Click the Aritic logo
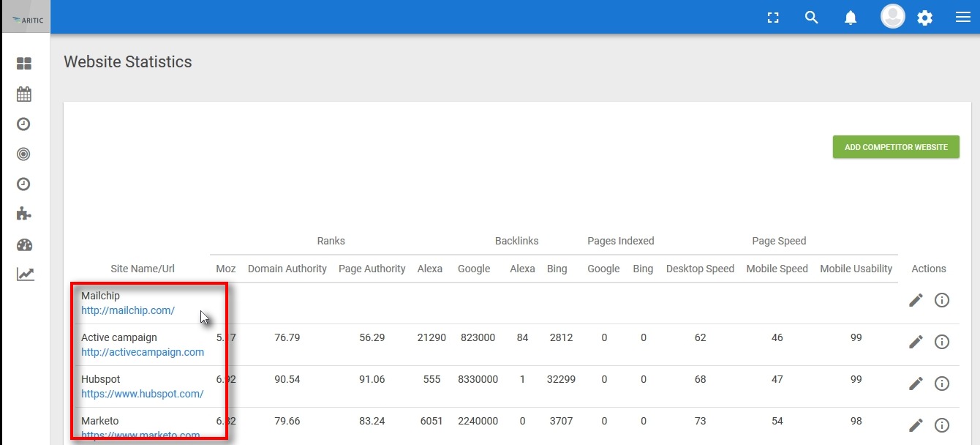The height and width of the screenshot is (445, 980). [28, 20]
